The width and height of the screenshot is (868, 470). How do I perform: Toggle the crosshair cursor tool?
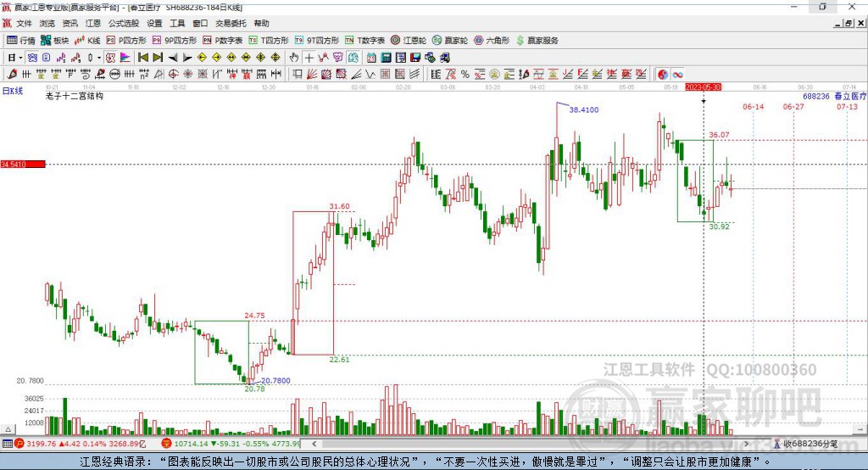[309, 58]
